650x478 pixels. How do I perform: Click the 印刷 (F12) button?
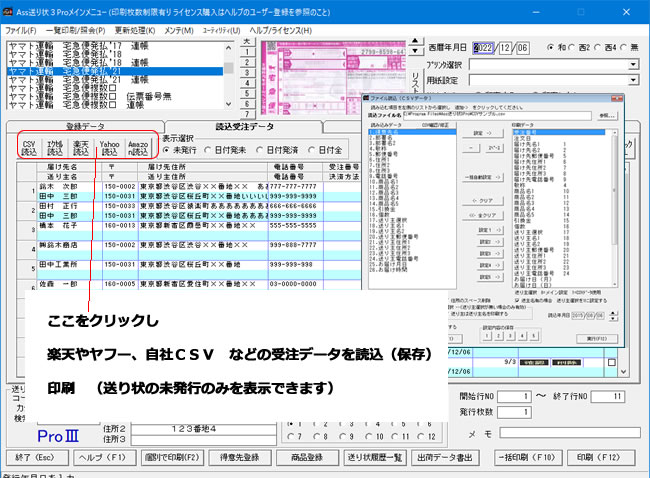599,457
